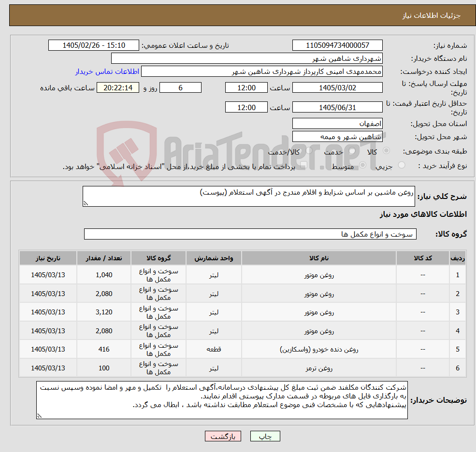Click the واحد شمارش column header
Image resolution: width=476 pixels, height=452 pixels.
[x=214, y=258]
